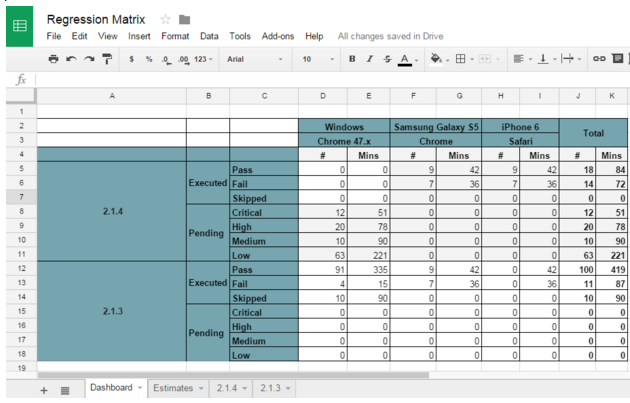Open the Insert menu
Viewport: 630px width, 403px height.
pos(139,36)
